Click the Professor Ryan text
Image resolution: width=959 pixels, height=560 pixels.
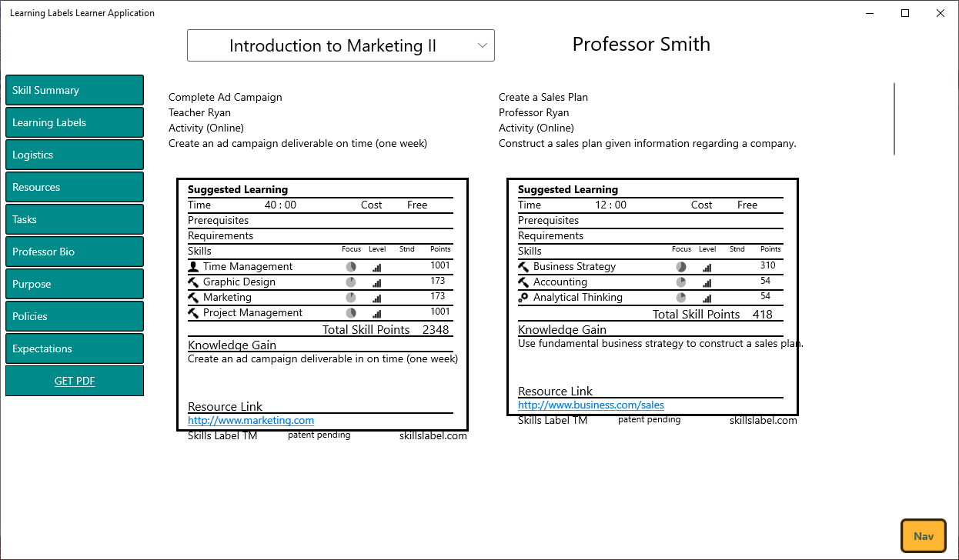[533, 113]
